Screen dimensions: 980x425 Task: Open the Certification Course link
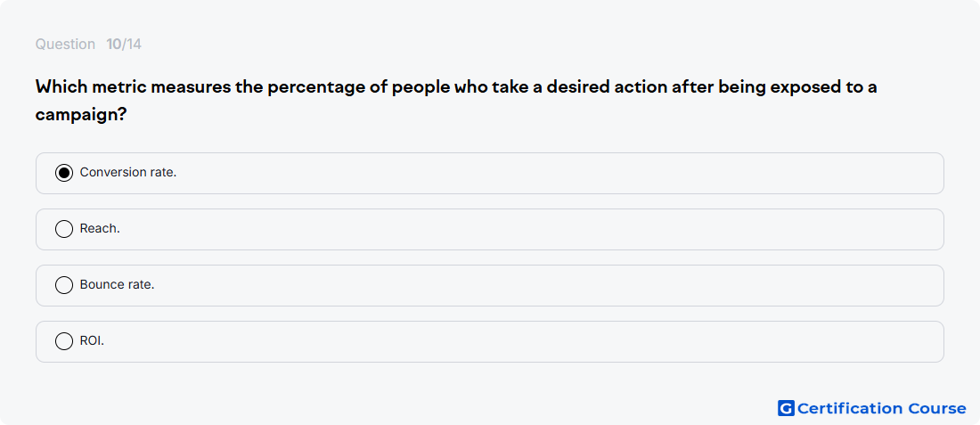[x=872, y=409]
